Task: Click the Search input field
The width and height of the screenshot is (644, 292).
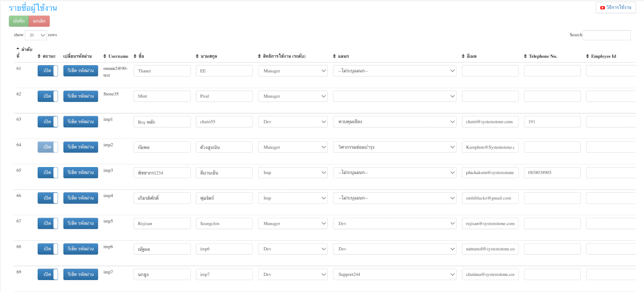Action: [607, 35]
